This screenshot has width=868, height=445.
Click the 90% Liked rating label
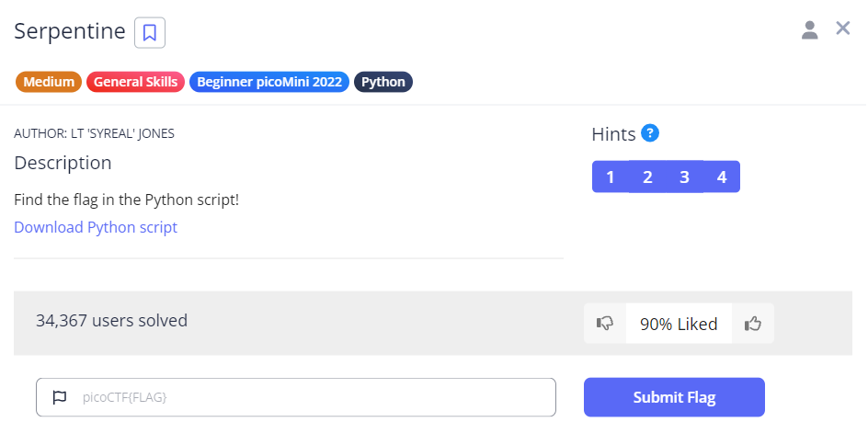(679, 324)
